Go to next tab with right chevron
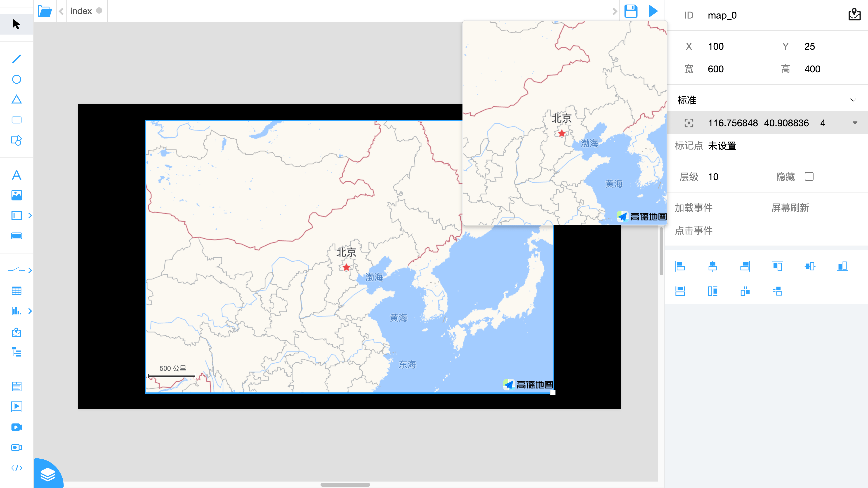The image size is (868, 488). (615, 12)
